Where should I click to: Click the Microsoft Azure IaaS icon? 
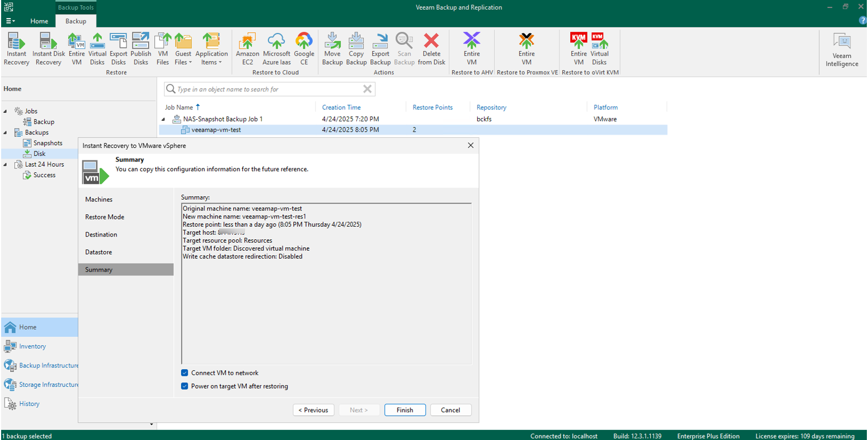coord(277,49)
